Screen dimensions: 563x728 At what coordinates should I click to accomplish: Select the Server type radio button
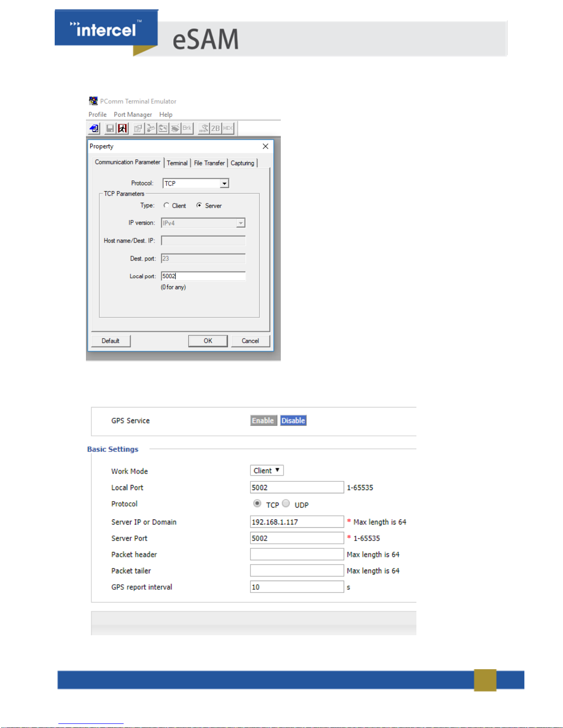[x=199, y=206]
